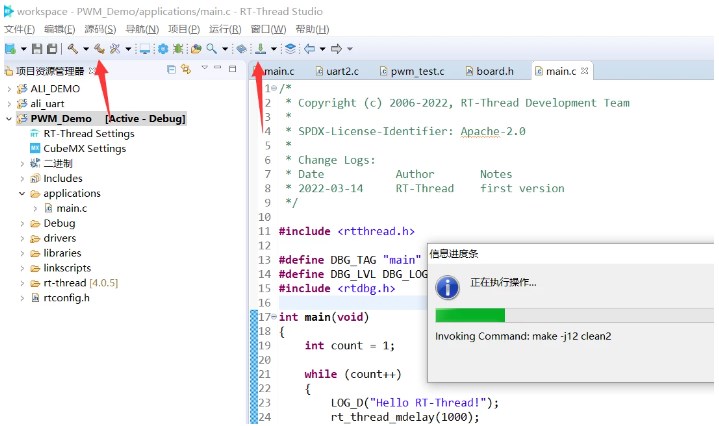Open the 窗口(W) menu
The image size is (719, 426).
point(268,29)
